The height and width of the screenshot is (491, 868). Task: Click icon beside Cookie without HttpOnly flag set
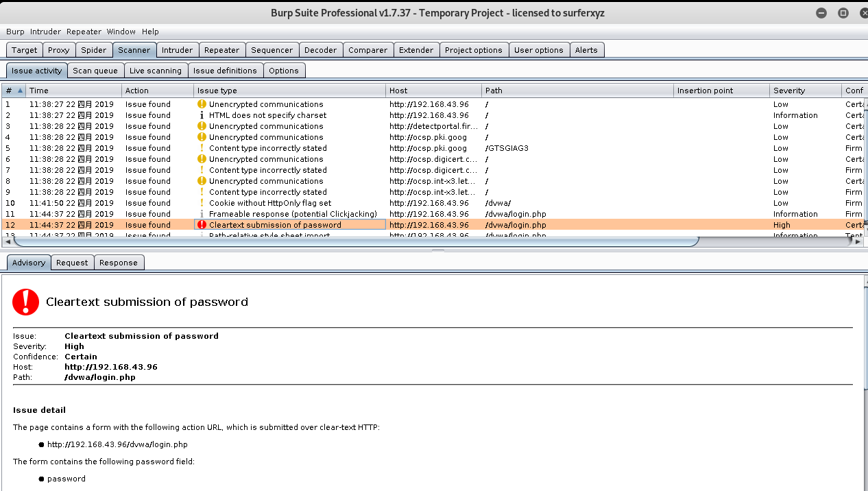(x=202, y=203)
